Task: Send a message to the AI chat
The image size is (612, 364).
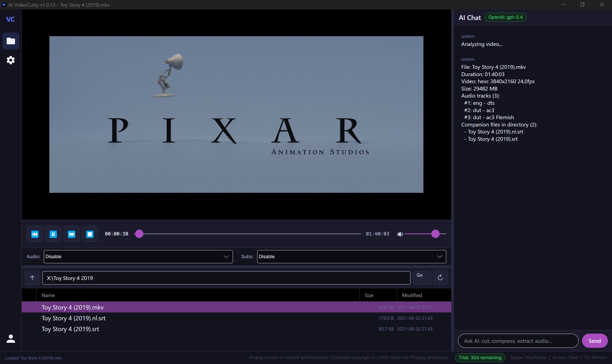Action: 594,340
